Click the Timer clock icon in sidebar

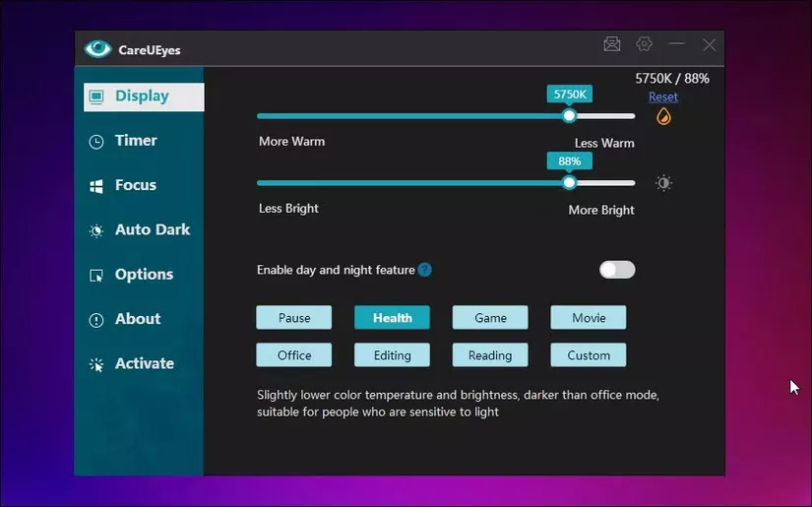coord(96,142)
